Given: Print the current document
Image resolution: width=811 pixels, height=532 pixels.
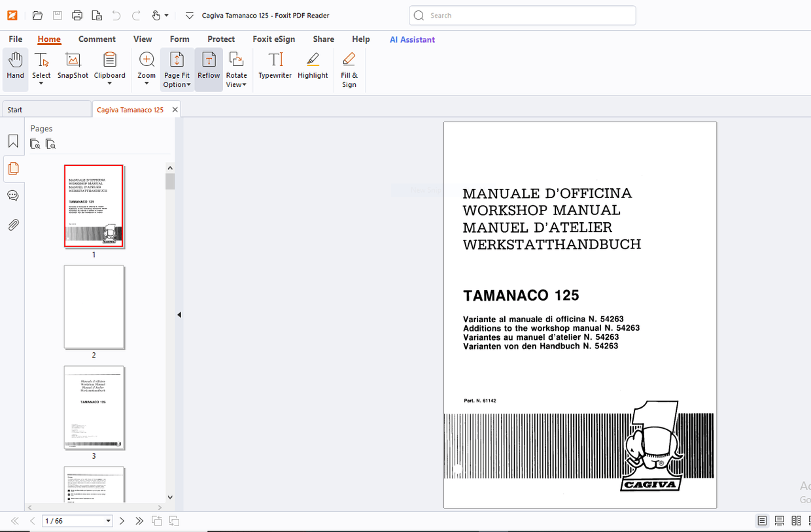Looking at the screenshot, I should pos(77,15).
